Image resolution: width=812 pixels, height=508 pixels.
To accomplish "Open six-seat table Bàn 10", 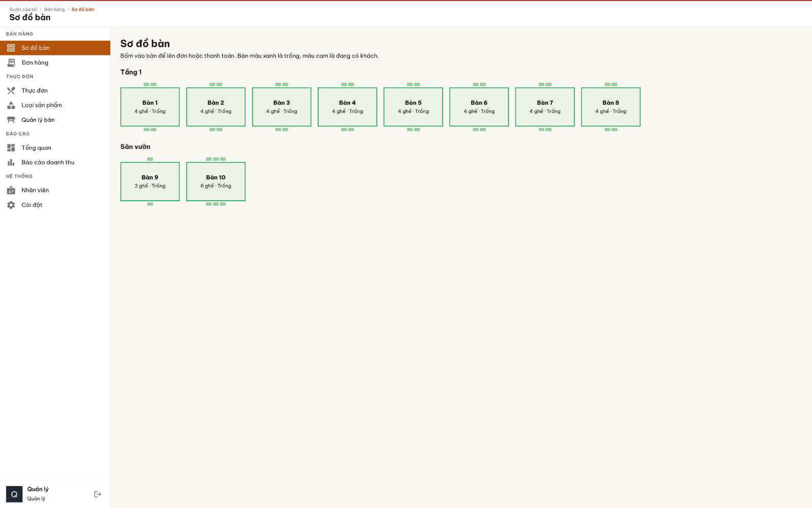I will click(216, 181).
